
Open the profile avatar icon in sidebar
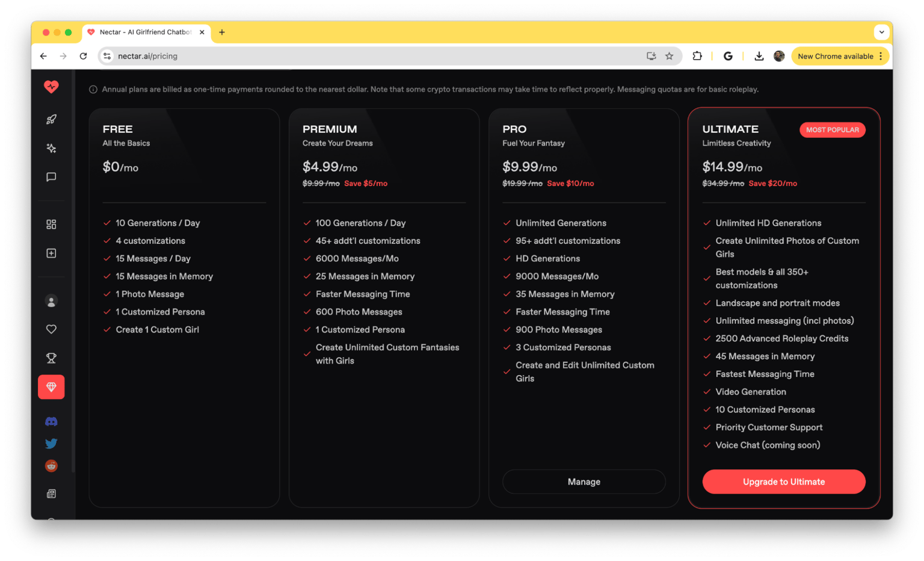click(51, 301)
